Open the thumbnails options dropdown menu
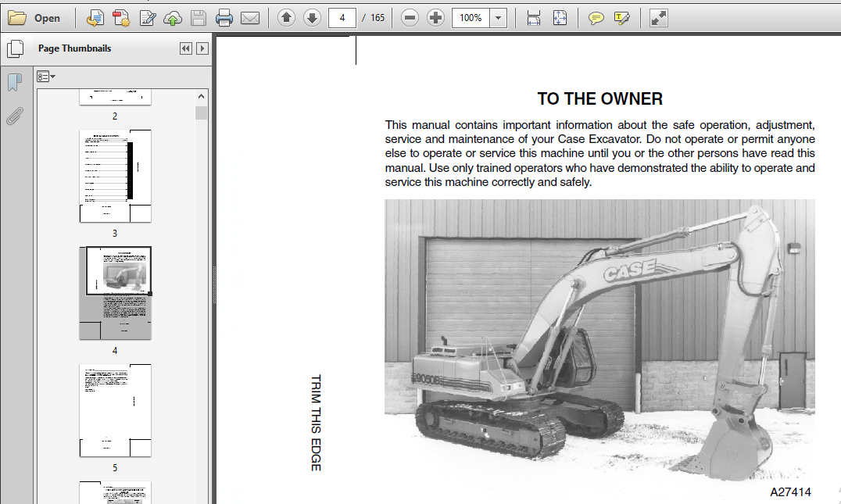 point(46,77)
